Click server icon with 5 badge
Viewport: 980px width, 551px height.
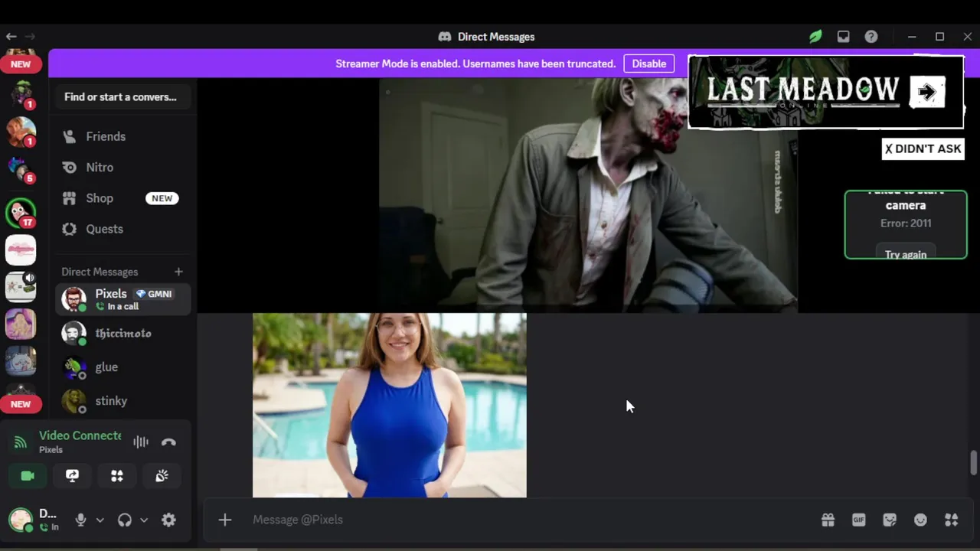(x=21, y=170)
